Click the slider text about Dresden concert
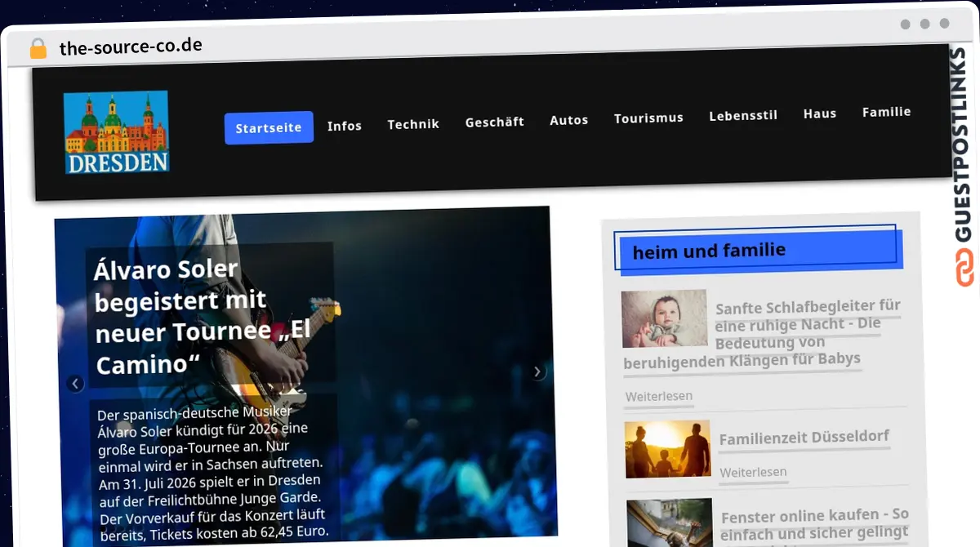Viewport: 980px width, 547px height. point(212,474)
